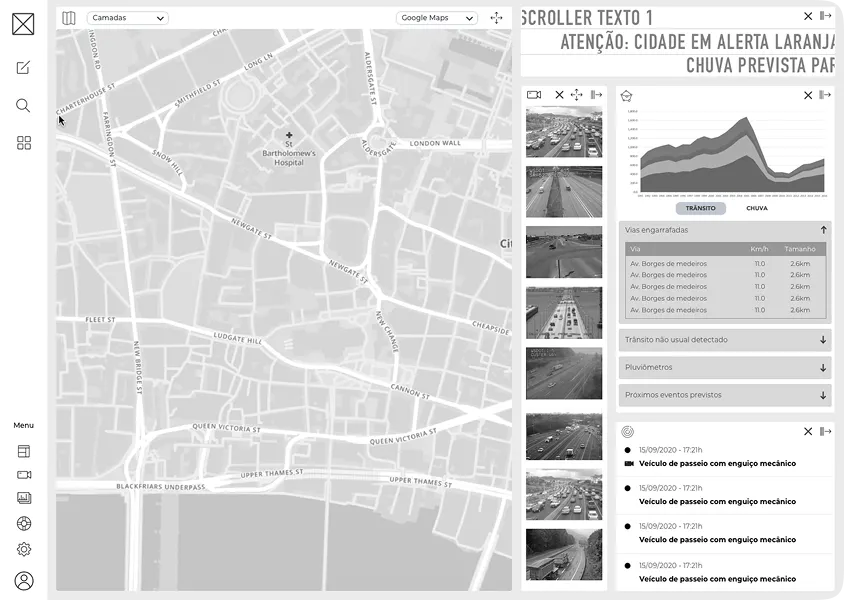
Task: Open the grid apps icon in sidebar
Action: (23, 143)
